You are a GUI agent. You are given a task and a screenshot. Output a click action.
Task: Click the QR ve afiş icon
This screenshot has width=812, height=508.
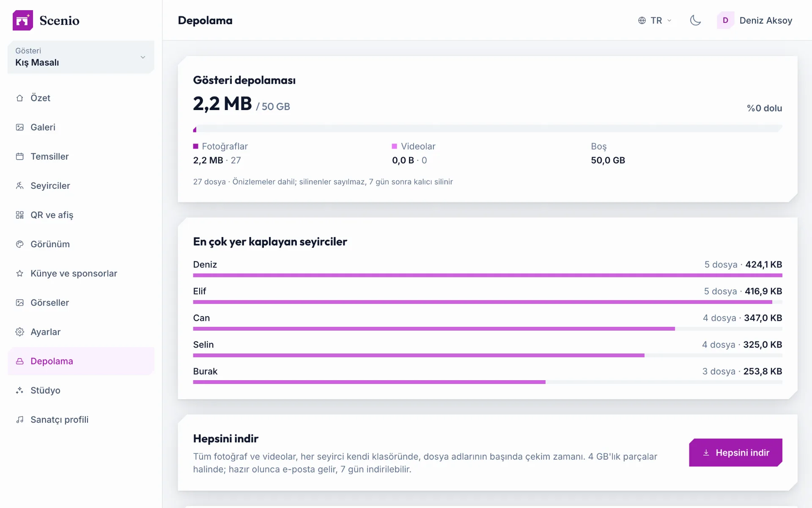(x=20, y=215)
